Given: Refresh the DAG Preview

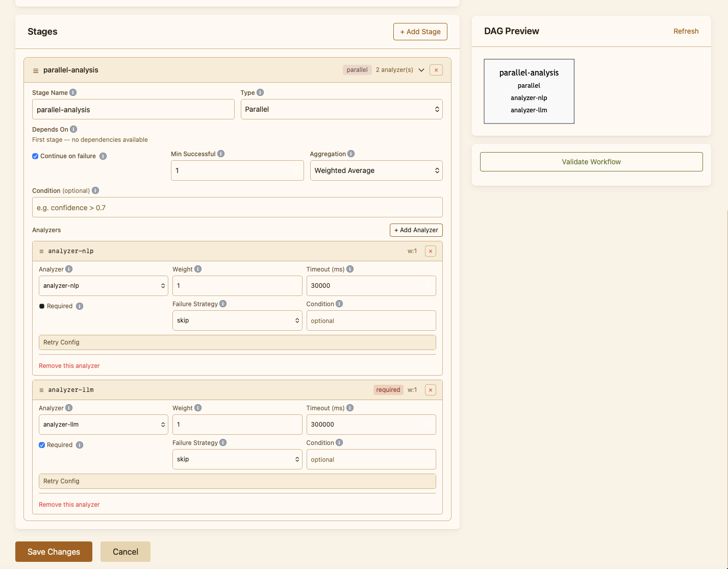Looking at the screenshot, I should (x=686, y=31).
